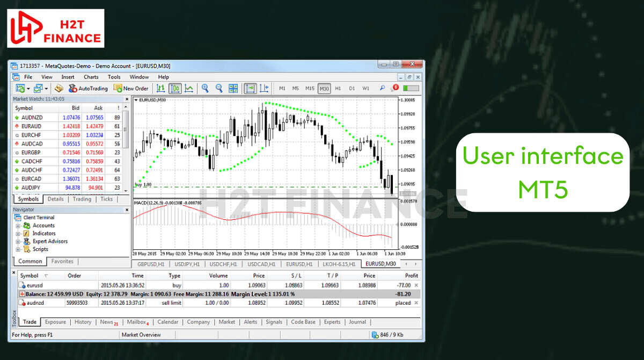Select the H1 timeframe
The height and width of the screenshot is (360, 644).
338,88
